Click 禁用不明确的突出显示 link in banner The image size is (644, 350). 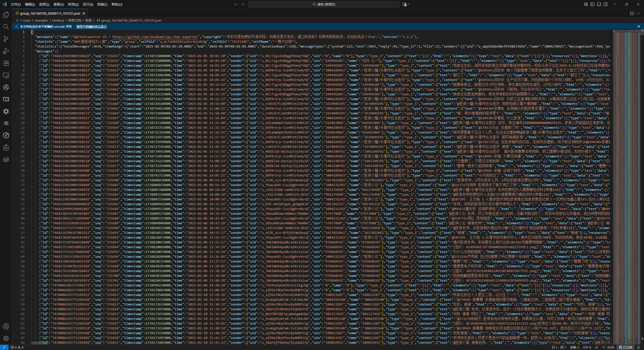coord(92,27)
